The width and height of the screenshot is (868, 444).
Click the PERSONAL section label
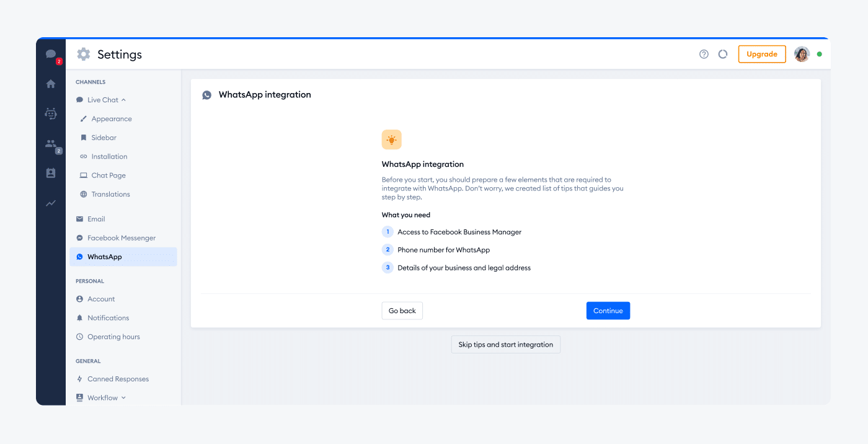coord(90,281)
